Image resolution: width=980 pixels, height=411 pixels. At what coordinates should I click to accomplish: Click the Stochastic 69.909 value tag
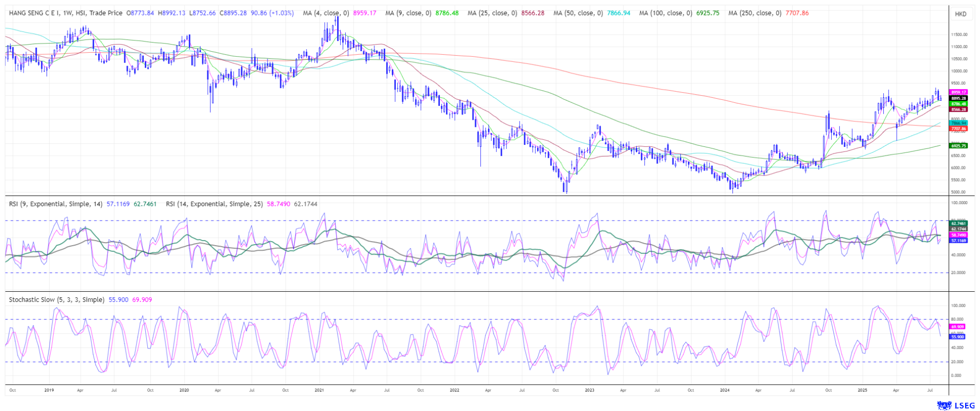coord(957,327)
